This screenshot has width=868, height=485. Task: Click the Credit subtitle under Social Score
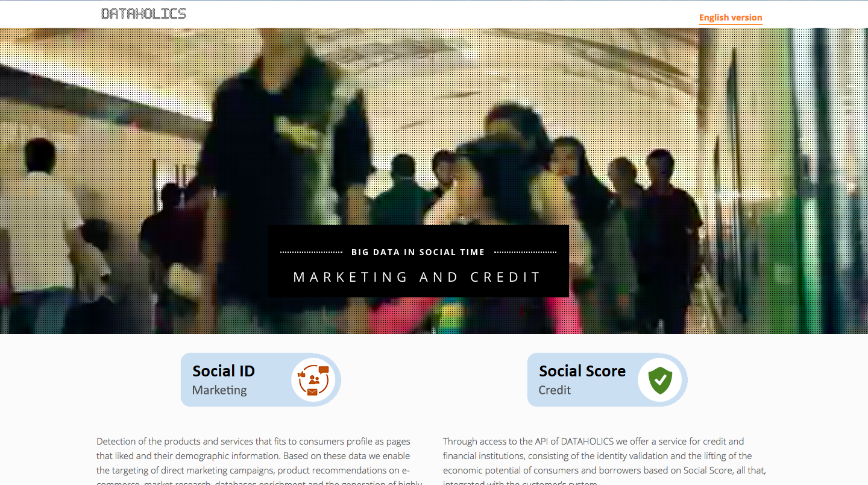pyautogui.click(x=555, y=390)
